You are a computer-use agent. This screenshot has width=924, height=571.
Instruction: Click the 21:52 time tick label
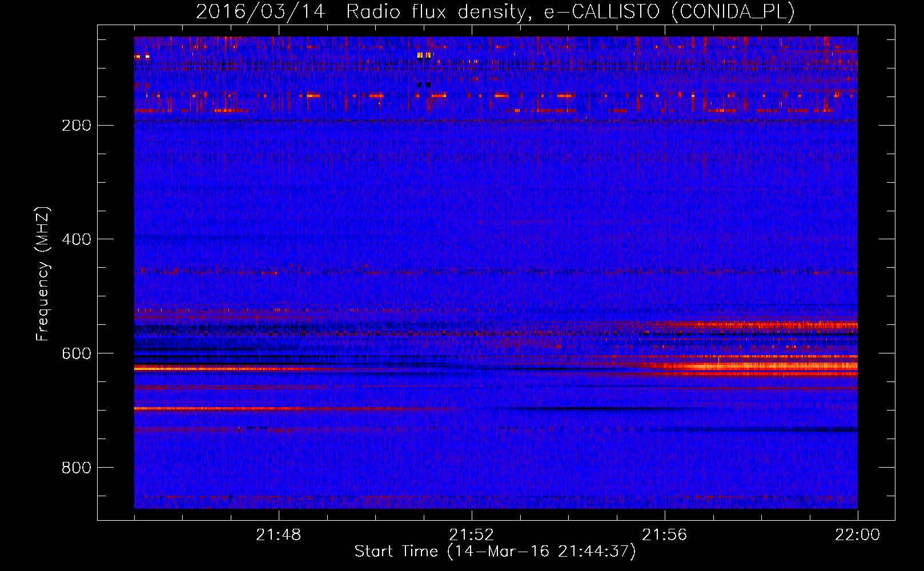point(472,535)
